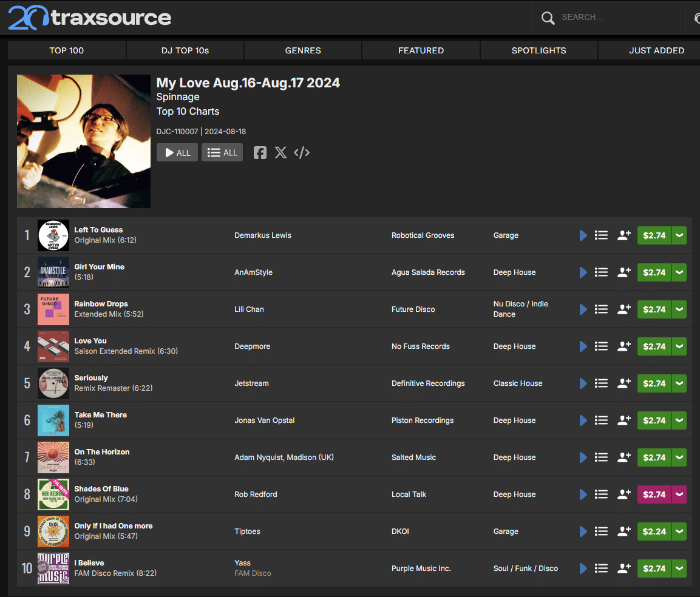700x597 pixels.
Task: Open the GENRES tab
Action: [303, 50]
